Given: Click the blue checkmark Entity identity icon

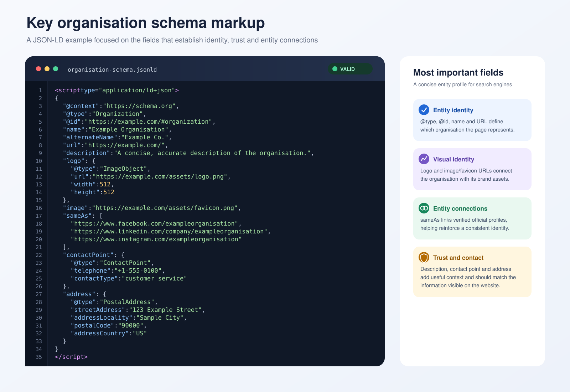Looking at the screenshot, I should [424, 110].
